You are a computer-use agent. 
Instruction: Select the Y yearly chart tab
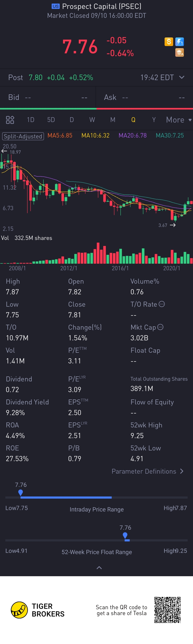click(x=154, y=120)
